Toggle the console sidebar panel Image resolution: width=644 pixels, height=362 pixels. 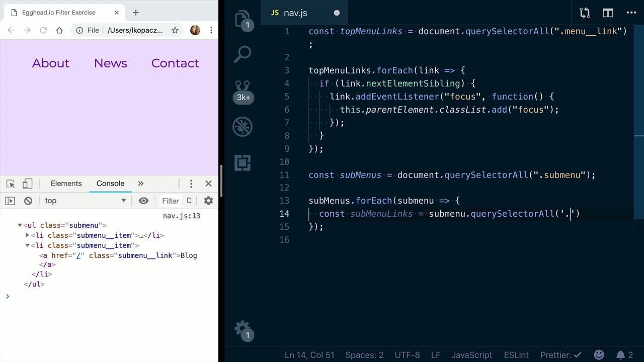[10, 201]
